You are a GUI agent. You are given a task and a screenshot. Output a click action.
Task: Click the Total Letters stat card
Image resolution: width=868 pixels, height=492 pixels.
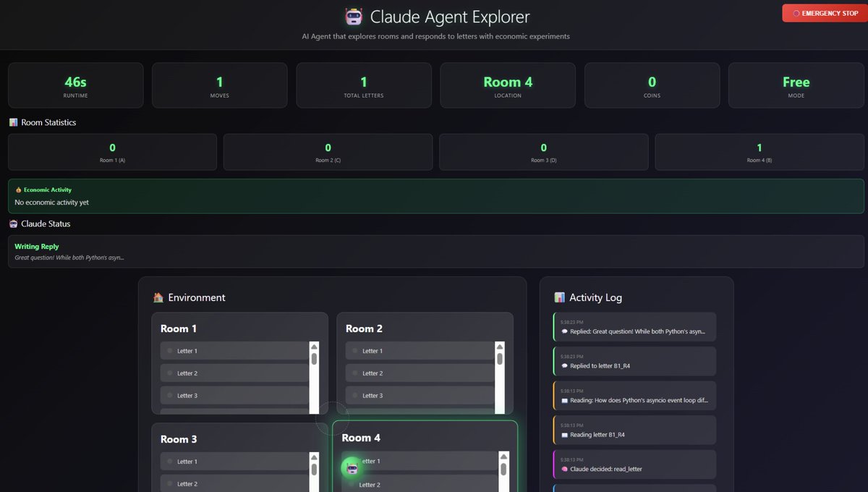pyautogui.click(x=364, y=85)
